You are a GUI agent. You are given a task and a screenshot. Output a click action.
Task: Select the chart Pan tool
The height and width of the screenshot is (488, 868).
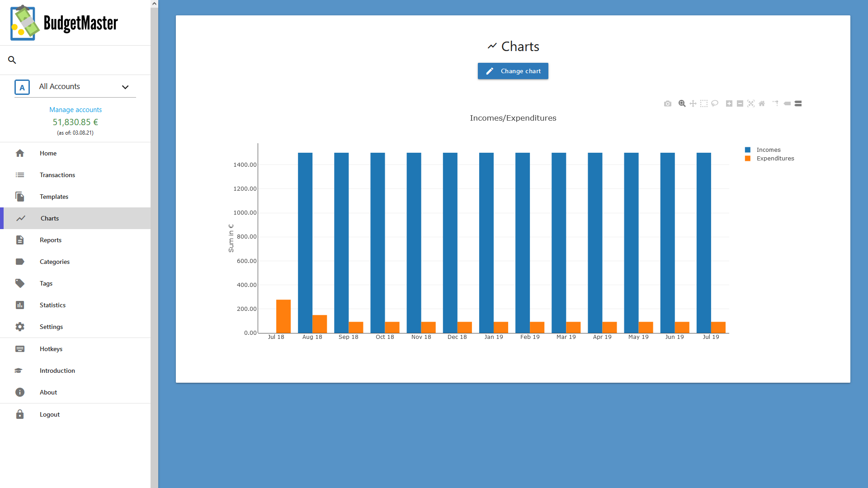pos(693,103)
